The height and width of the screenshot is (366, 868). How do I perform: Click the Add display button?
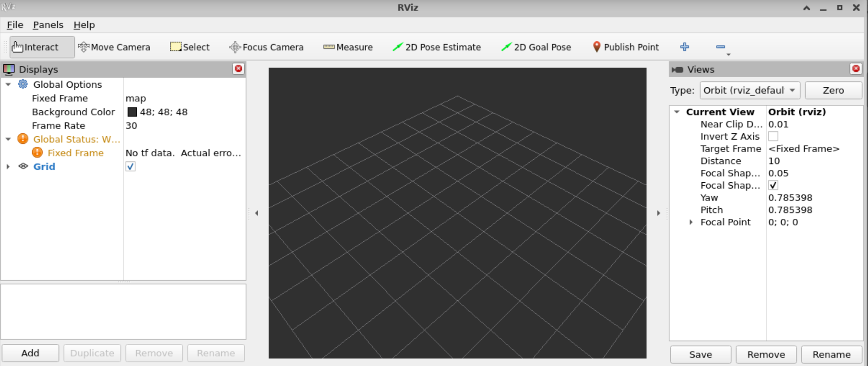tap(30, 353)
